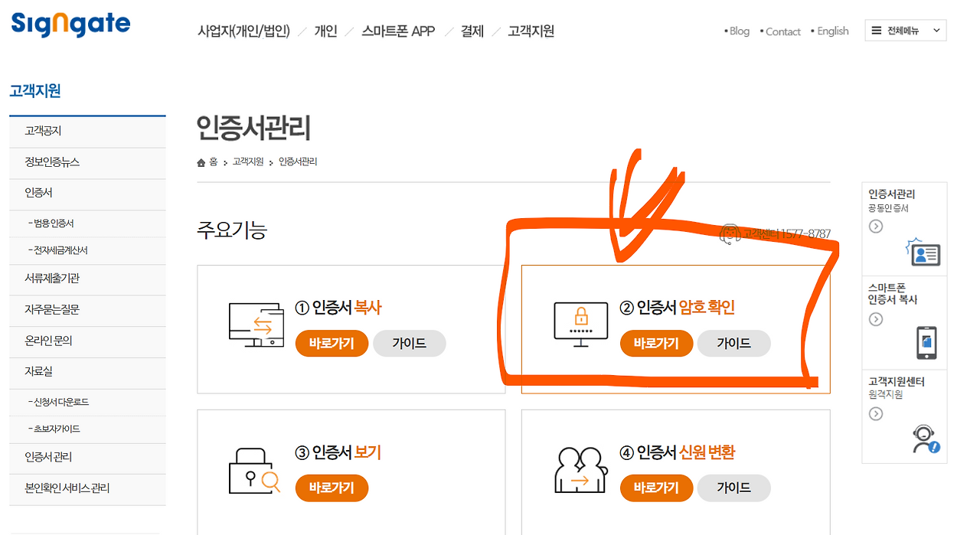The width and height of the screenshot is (980, 535).
Task: Click the Signgate logo
Action: tap(69, 24)
